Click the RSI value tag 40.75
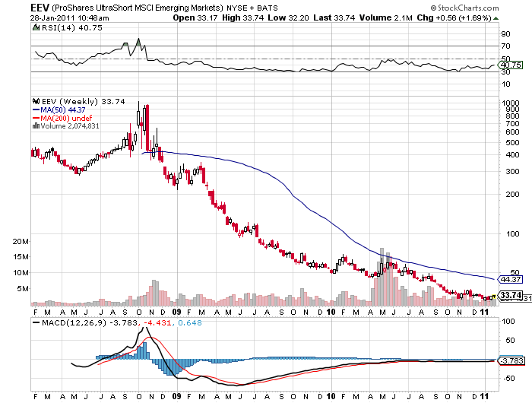 (511, 65)
